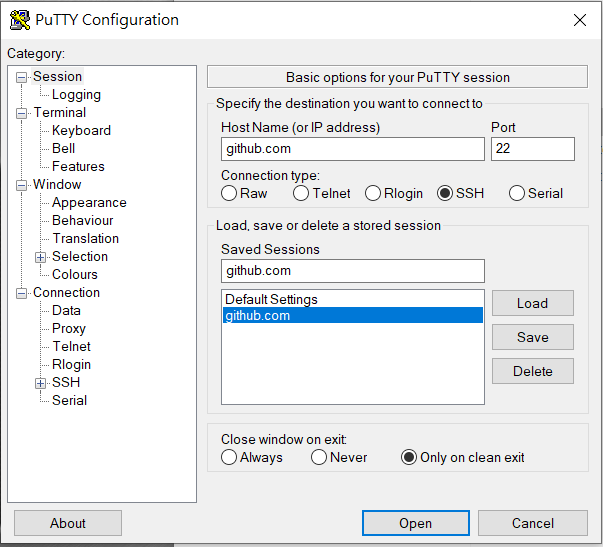Screen dimensions: 603x547
Task: Open the Translation category
Action: [x=85, y=238]
